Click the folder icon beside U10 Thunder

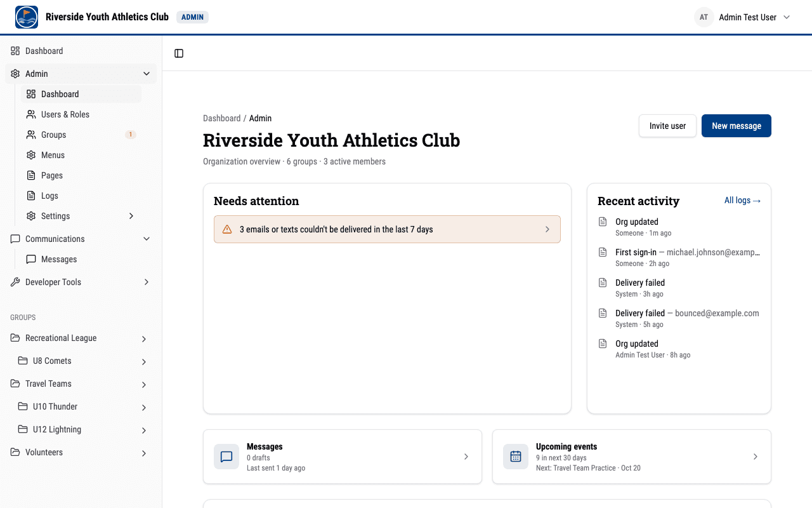23,406
